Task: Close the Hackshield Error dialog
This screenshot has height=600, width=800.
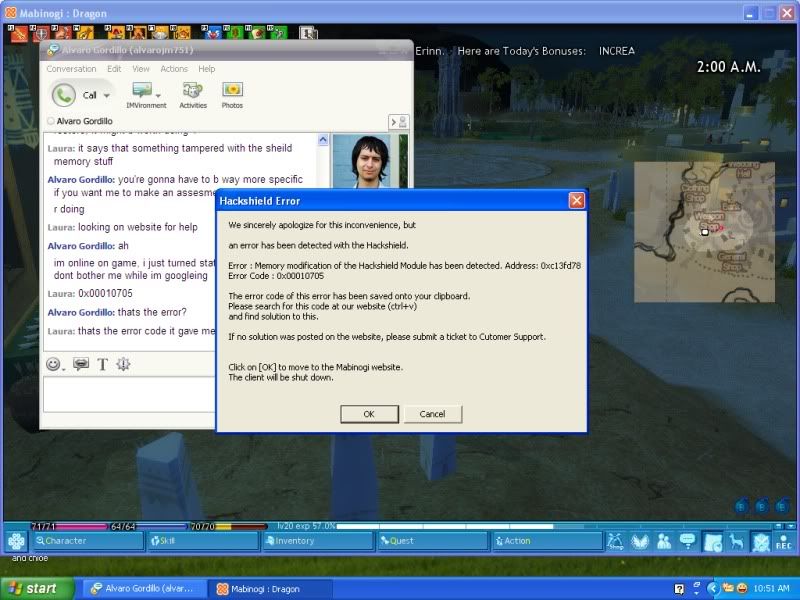Action: (577, 201)
